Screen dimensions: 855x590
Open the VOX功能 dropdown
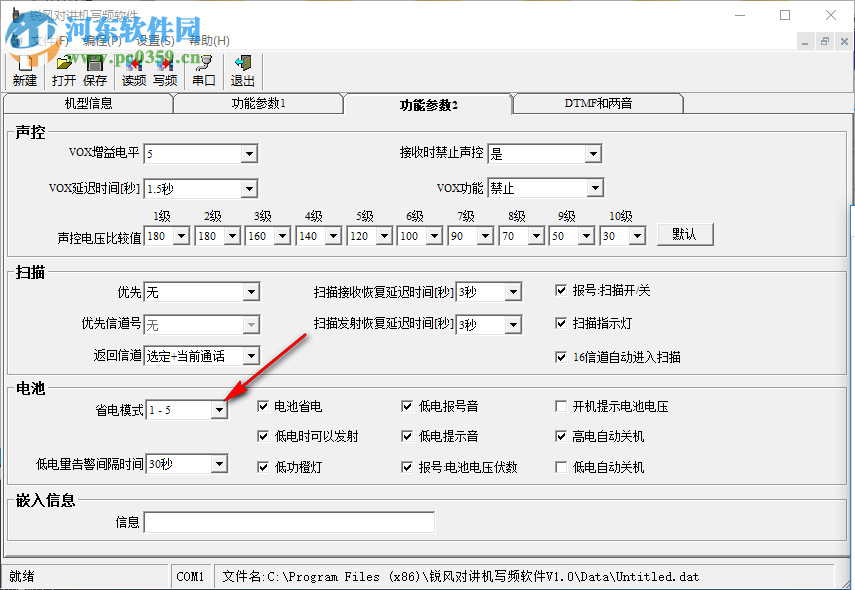tap(595, 187)
